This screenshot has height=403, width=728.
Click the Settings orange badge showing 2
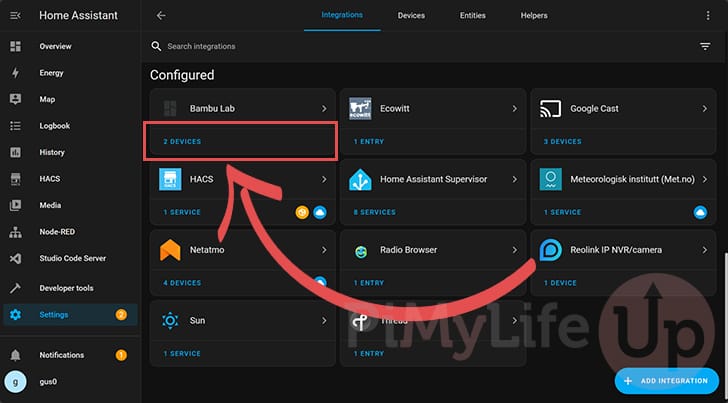tap(121, 315)
